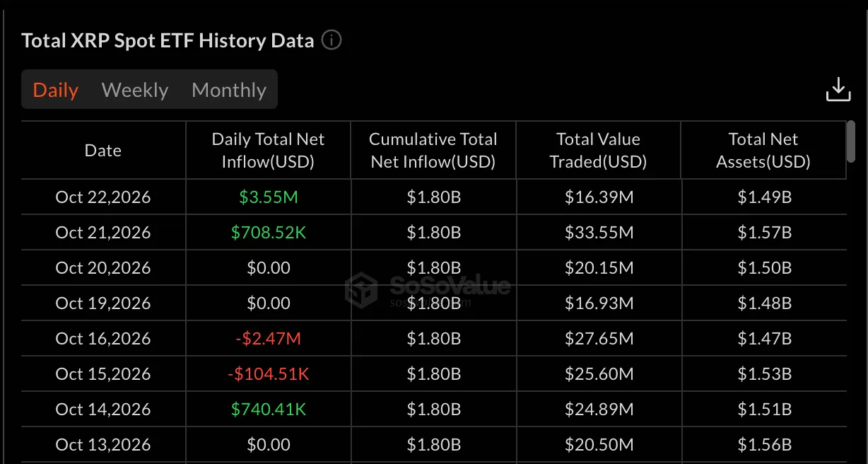
Task: Click the SoSoValue watermark logo
Action: click(428, 289)
